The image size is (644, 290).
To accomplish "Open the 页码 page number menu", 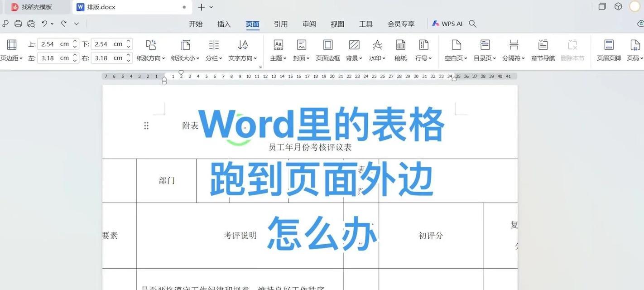I will (x=635, y=50).
